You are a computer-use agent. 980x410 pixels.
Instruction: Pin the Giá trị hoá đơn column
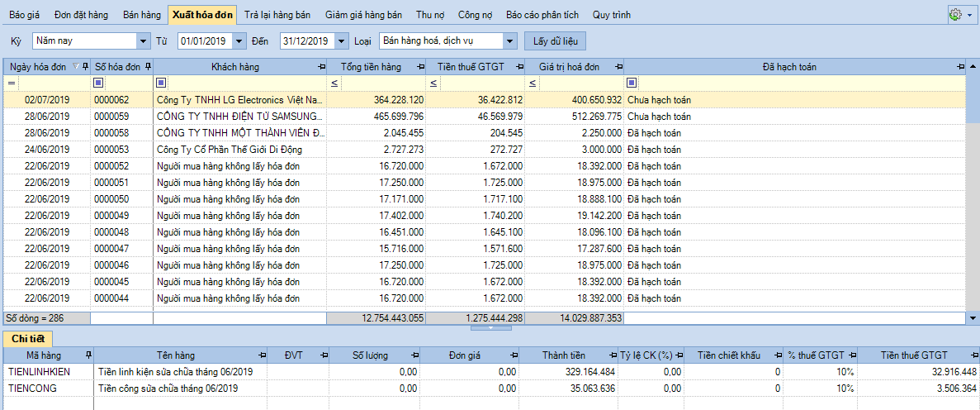(x=618, y=66)
